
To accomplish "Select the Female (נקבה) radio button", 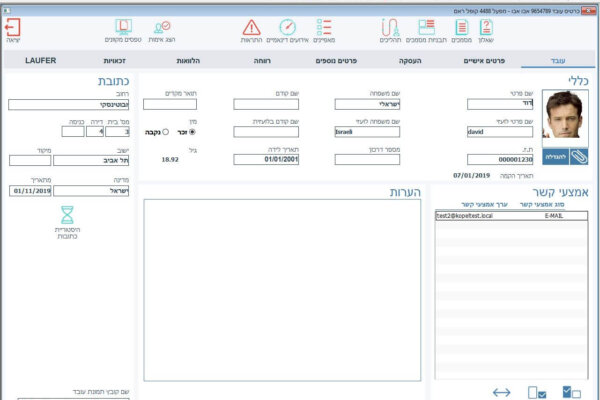I will coord(165,132).
